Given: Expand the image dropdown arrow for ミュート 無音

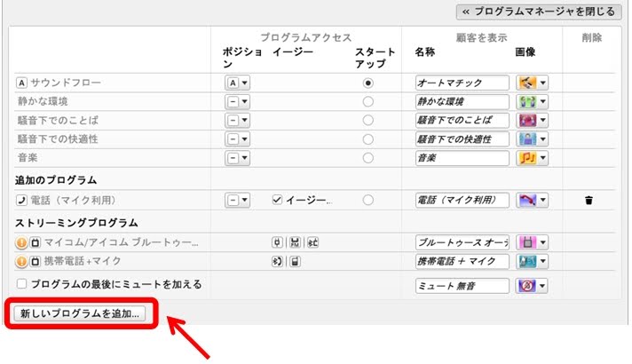Looking at the screenshot, I should (542, 286).
